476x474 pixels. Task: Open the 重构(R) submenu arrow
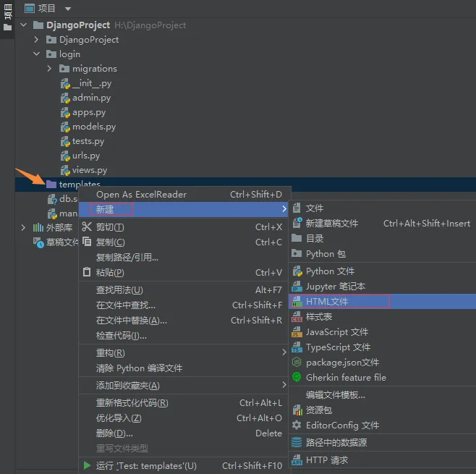tap(284, 352)
